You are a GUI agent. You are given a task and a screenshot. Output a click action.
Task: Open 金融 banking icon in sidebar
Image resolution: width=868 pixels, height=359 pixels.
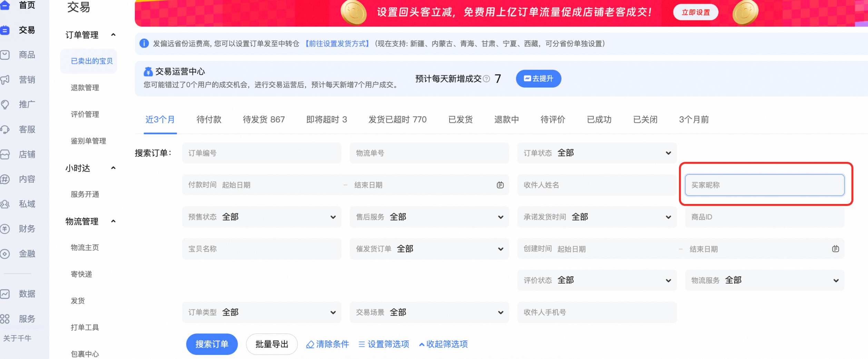[4, 254]
